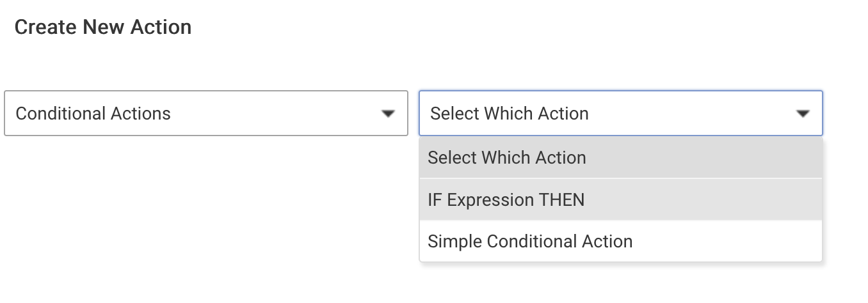Click the arrow on Conditional Actions dropdown
This screenshot has width=868, height=303.
pyautogui.click(x=387, y=114)
